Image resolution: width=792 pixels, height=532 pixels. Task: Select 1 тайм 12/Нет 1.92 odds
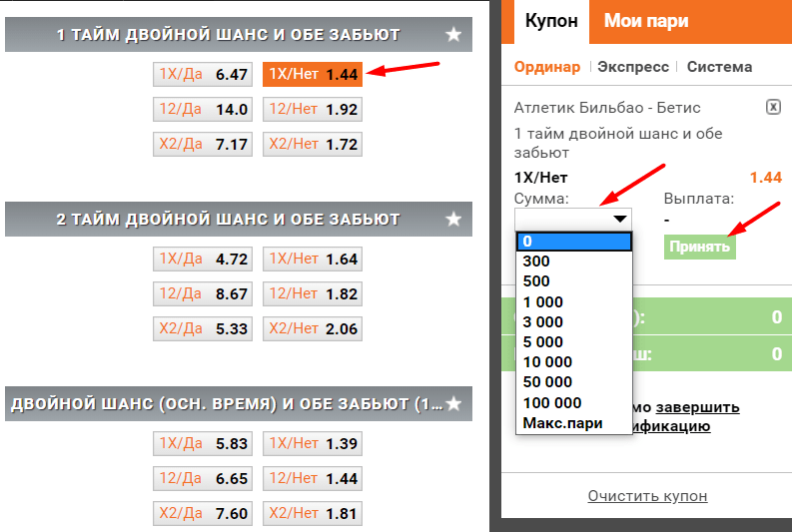click(313, 110)
